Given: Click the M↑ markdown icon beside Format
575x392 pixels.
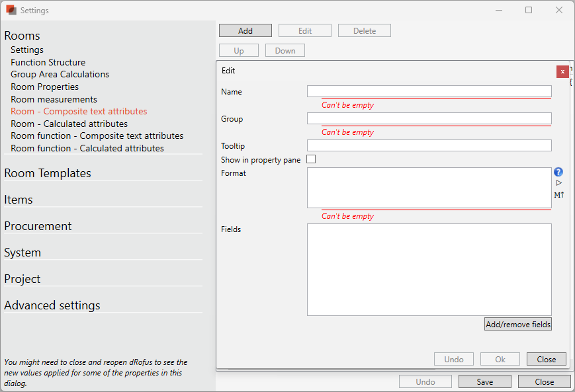Looking at the screenshot, I should (x=558, y=195).
